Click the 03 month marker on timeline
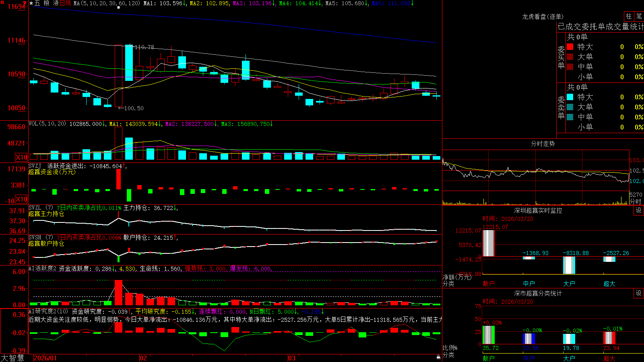This screenshot has height=362, width=644. click(x=292, y=358)
